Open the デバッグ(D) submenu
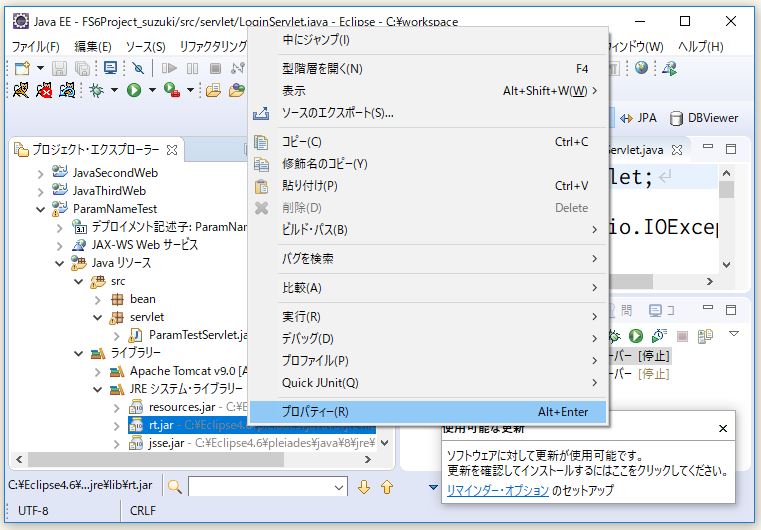761x530 pixels. 428,338
